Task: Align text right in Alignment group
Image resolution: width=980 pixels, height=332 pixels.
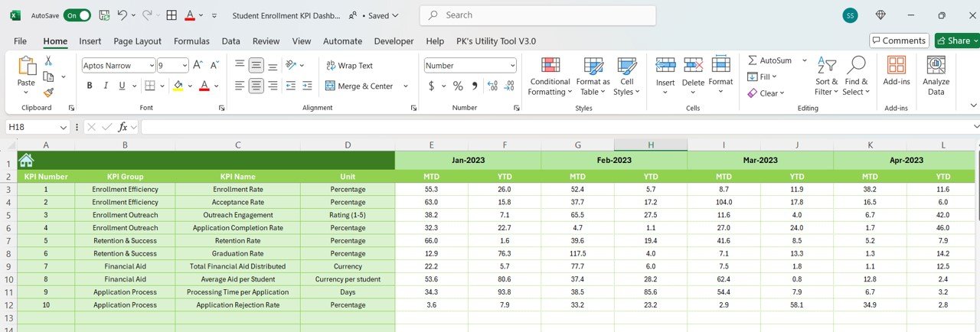Action: (x=274, y=86)
